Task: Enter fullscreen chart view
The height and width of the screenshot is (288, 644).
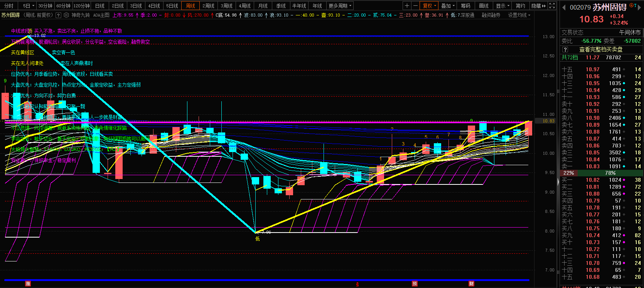Action: click(x=552, y=6)
